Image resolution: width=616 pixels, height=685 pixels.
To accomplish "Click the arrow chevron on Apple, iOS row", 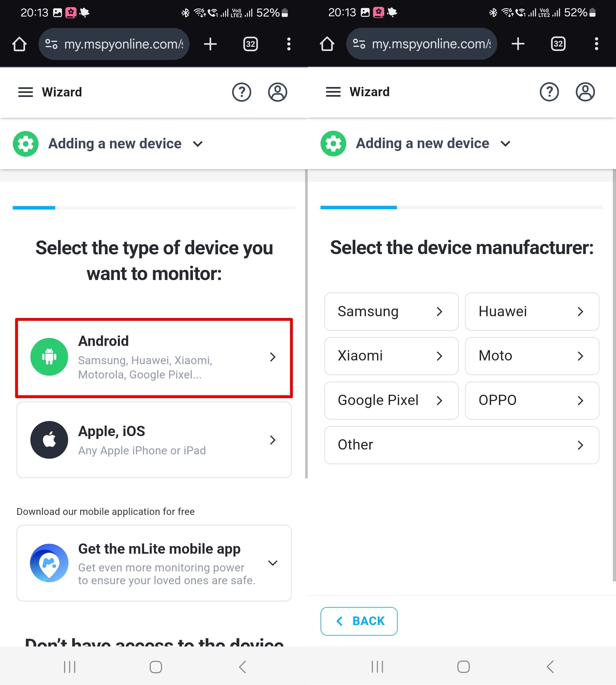I will pyautogui.click(x=273, y=440).
